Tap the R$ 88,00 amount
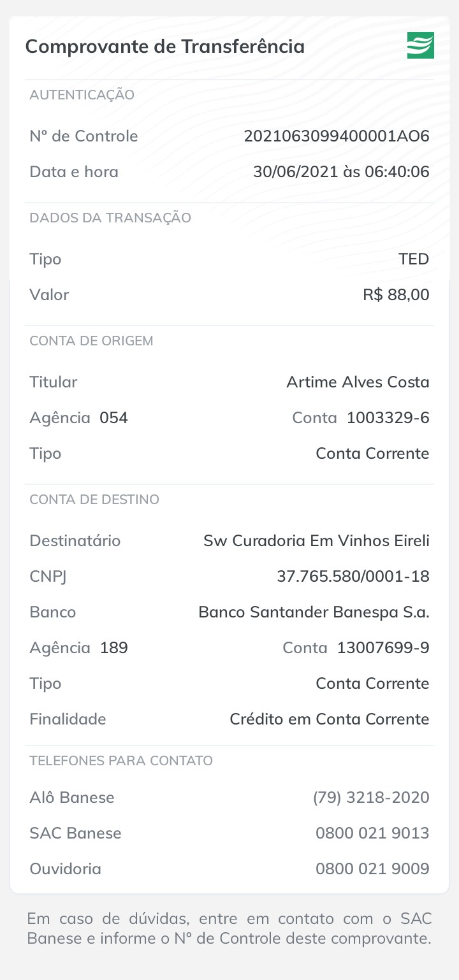The width and height of the screenshot is (459, 980). point(396,295)
